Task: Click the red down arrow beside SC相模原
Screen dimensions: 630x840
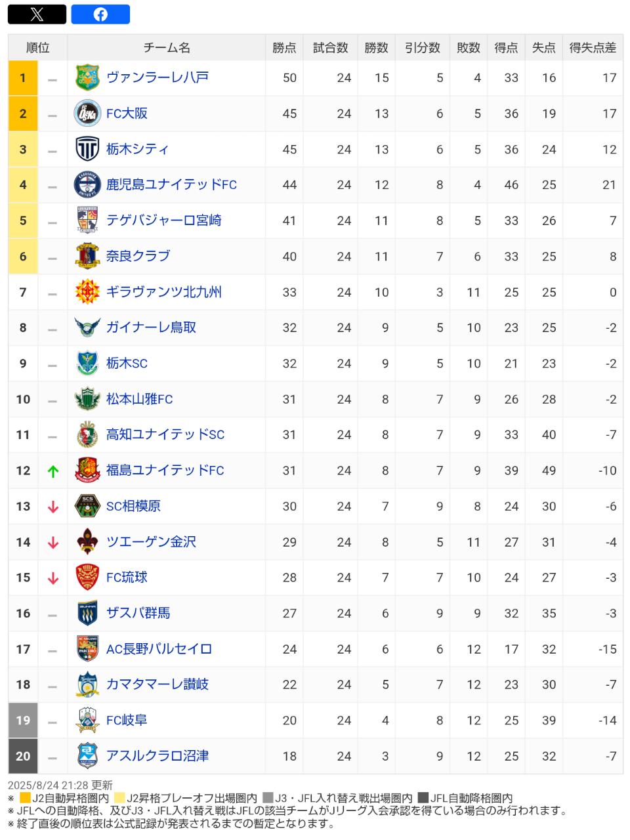Action: 53,507
